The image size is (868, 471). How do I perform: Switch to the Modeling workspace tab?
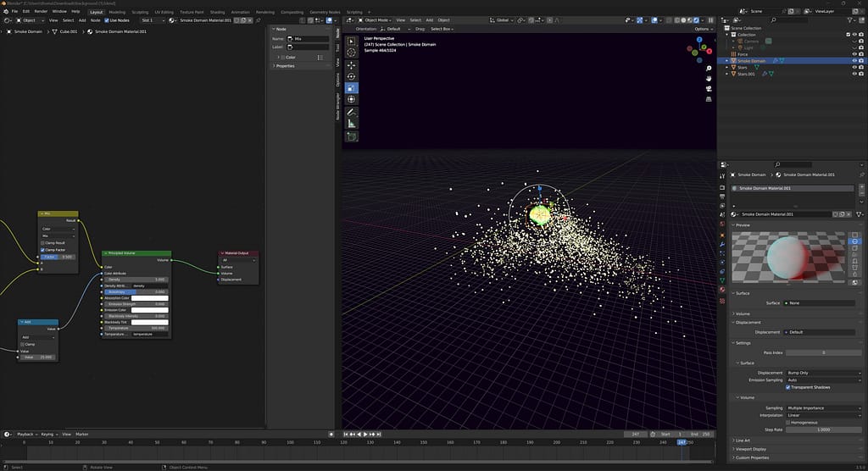117,12
